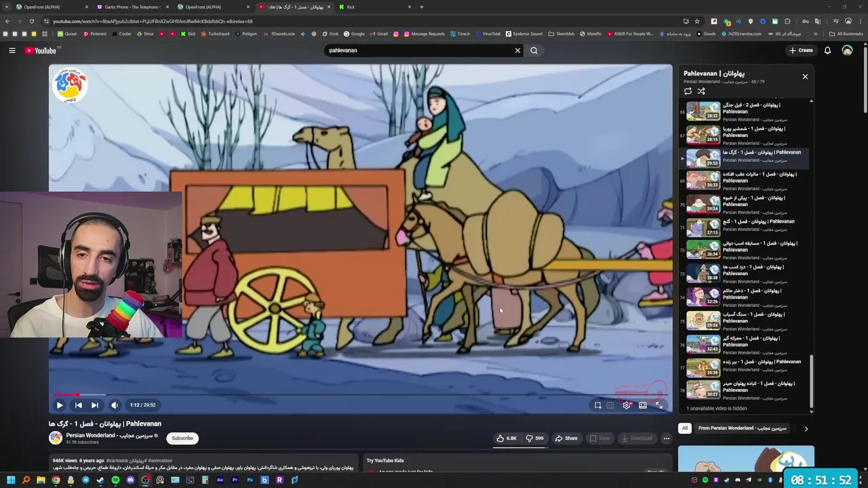868x488 pixels.
Task: Open the #cartoons hashtag link
Action: 117,461
